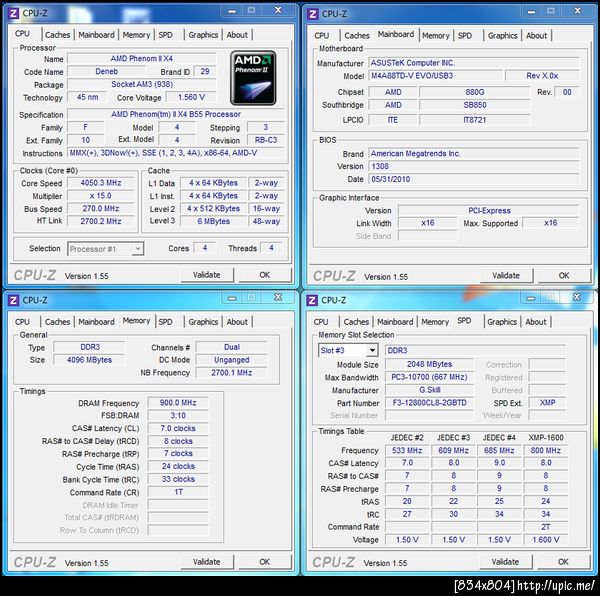
Task: Click the Max Bandwidth PC3-10700 (667 MHz)
Action: pyautogui.click(x=429, y=378)
